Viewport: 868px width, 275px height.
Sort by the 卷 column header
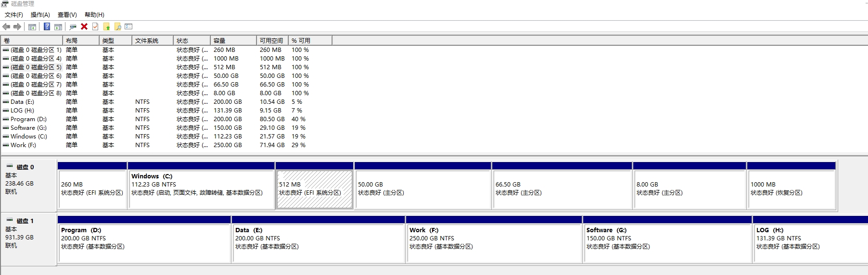pos(32,41)
